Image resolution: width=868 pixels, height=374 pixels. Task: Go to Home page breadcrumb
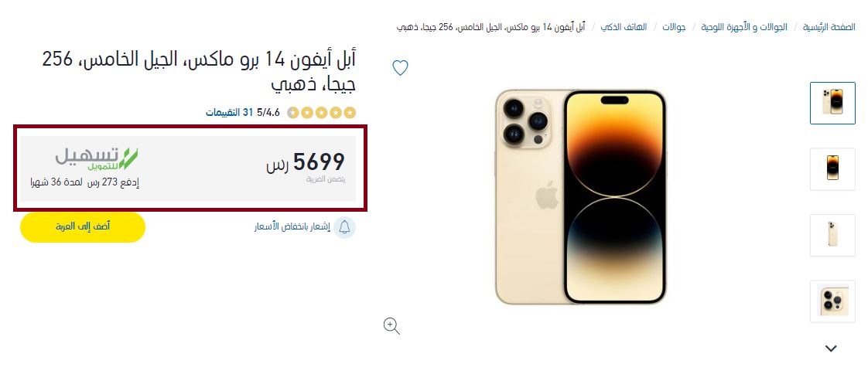tap(829, 27)
